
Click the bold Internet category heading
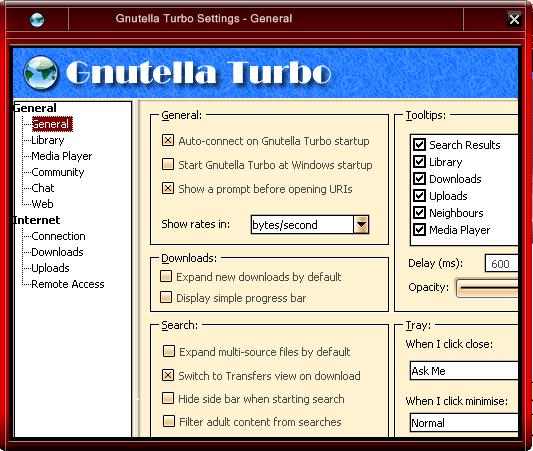tap(37, 220)
